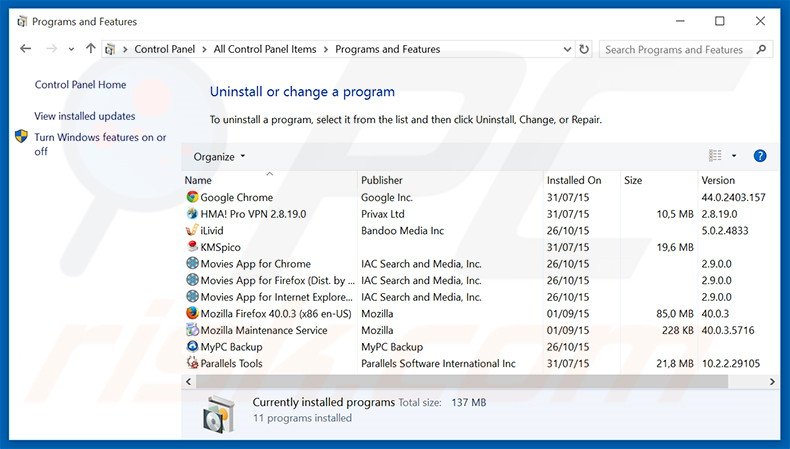Click the address bar location icon
This screenshot has height=449, width=790.
tap(110, 49)
